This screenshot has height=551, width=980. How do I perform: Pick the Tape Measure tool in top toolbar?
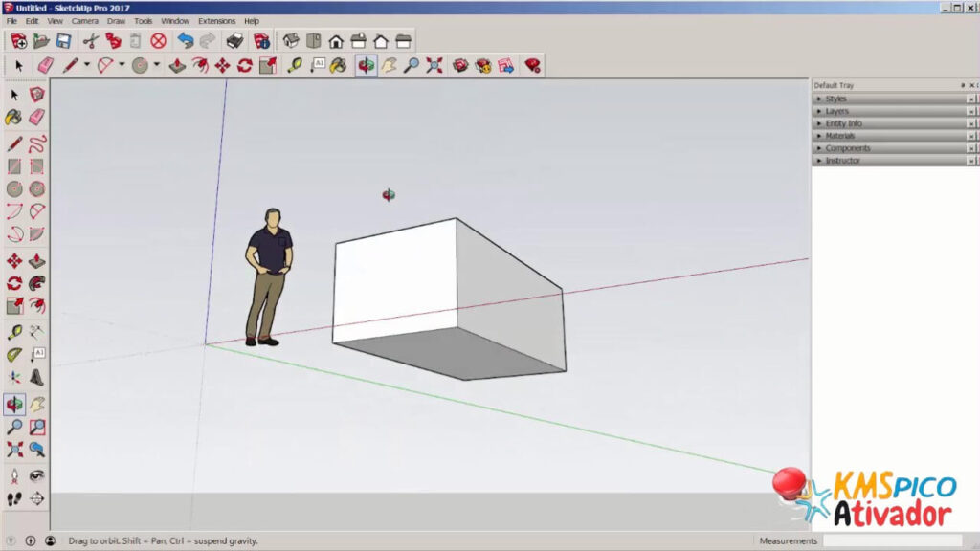click(295, 65)
